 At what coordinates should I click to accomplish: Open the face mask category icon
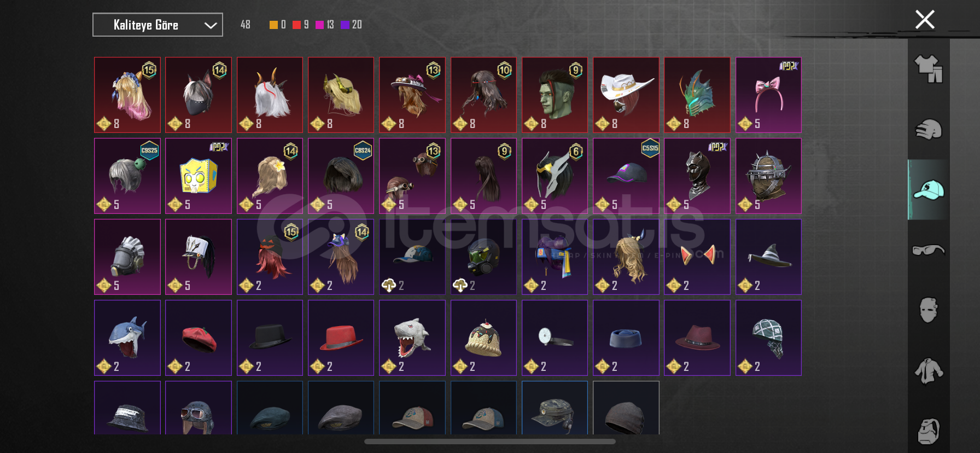click(x=929, y=310)
